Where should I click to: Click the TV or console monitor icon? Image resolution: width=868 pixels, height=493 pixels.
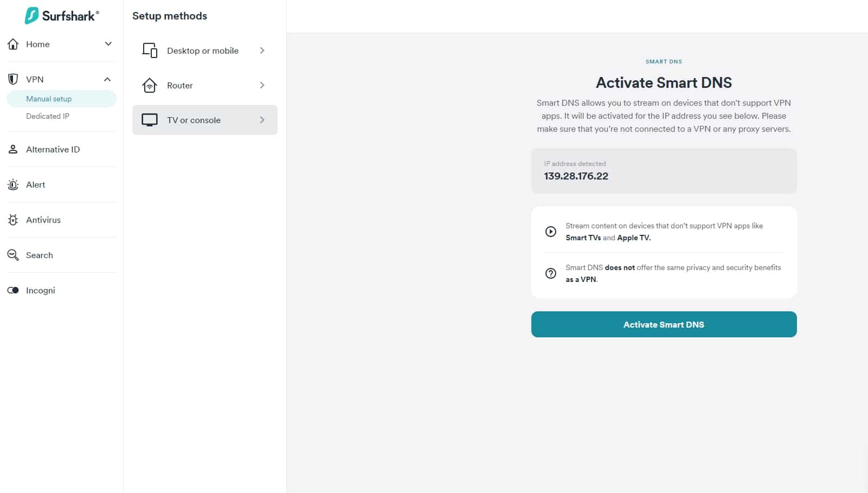(x=150, y=120)
